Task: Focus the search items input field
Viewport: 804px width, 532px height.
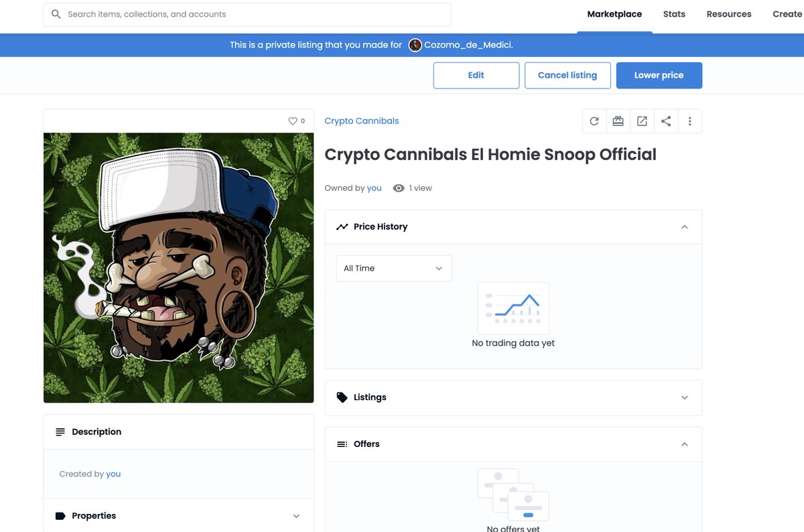Action: (x=247, y=14)
